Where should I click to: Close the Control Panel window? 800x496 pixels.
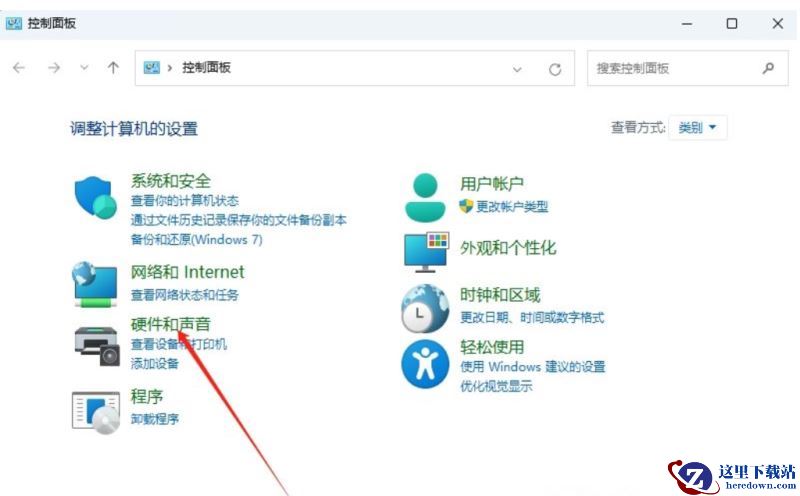pos(778,23)
